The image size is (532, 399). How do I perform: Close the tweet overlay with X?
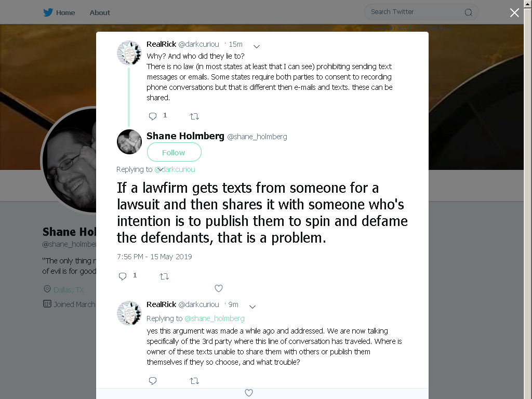pyautogui.click(x=514, y=12)
